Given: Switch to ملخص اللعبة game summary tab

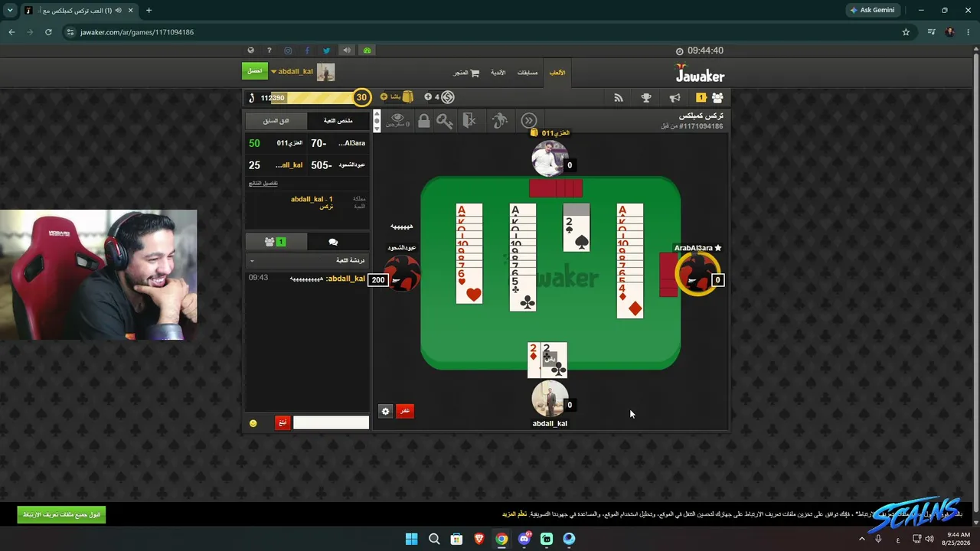Looking at the screenshot, I should (338, 121).
